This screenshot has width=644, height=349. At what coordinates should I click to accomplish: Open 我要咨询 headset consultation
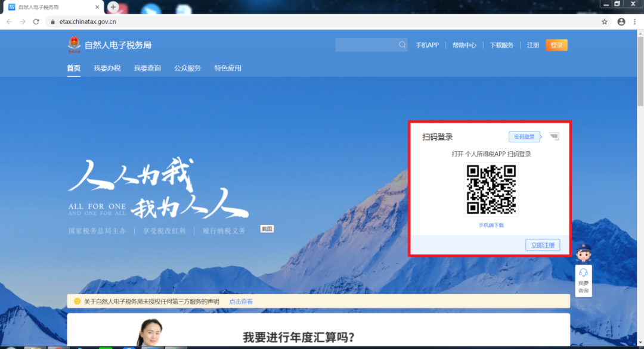click(583, 281)
